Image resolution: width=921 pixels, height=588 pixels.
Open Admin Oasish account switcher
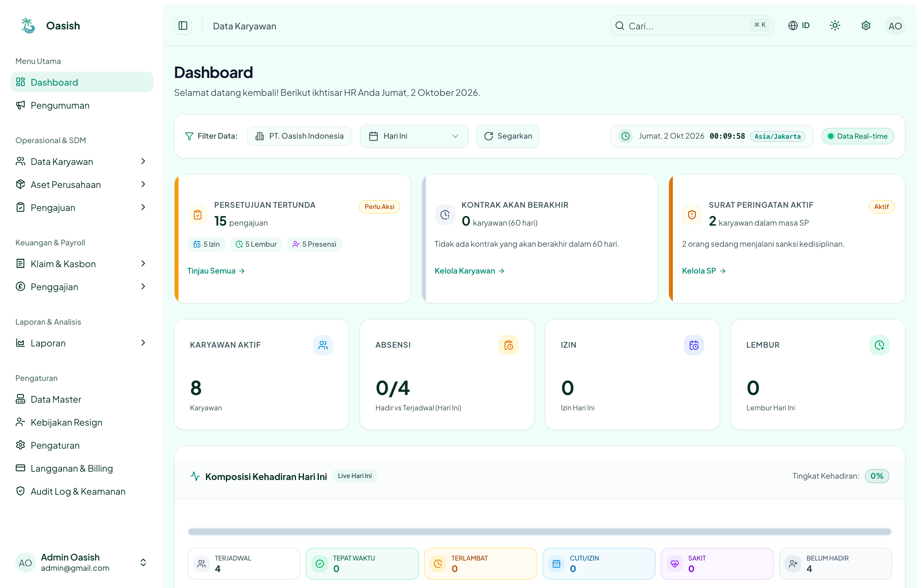coord(82,562)
